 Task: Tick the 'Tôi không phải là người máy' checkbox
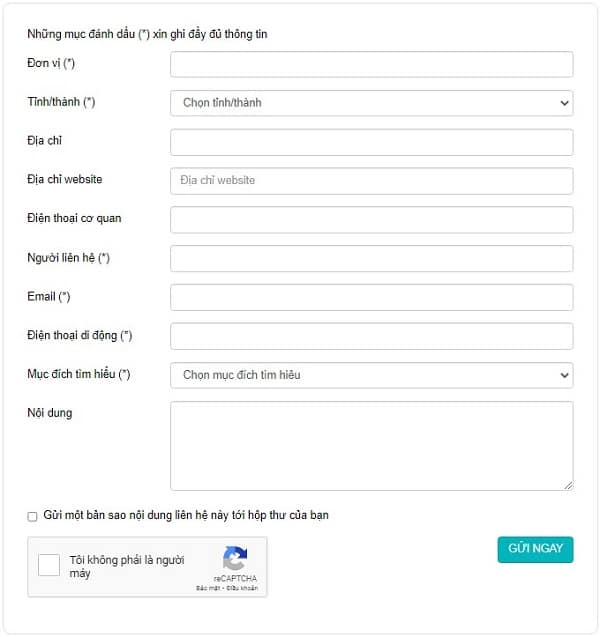pyautogui.click(x=49, y=565)
